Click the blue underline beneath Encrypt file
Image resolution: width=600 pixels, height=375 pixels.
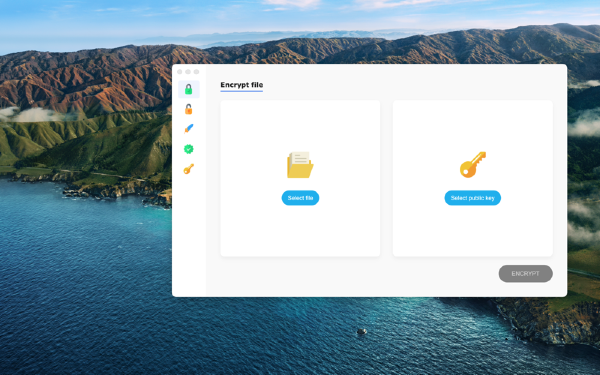pos(241,91)
